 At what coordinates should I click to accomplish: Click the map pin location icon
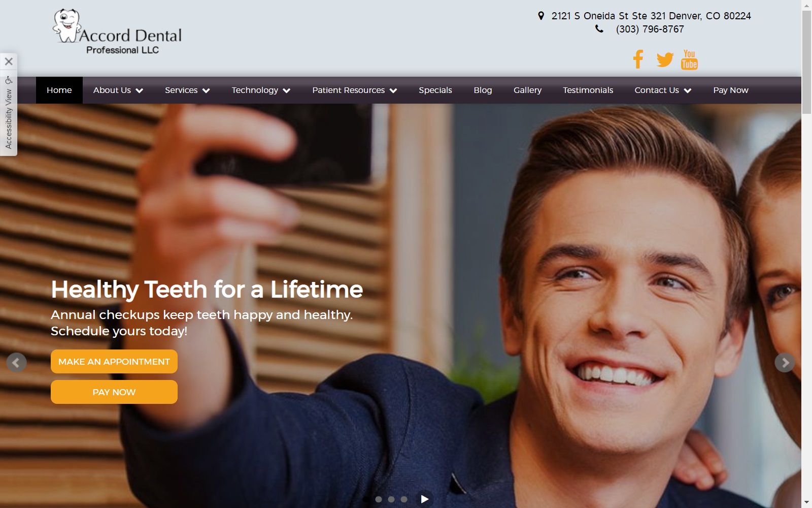point(541,16)
